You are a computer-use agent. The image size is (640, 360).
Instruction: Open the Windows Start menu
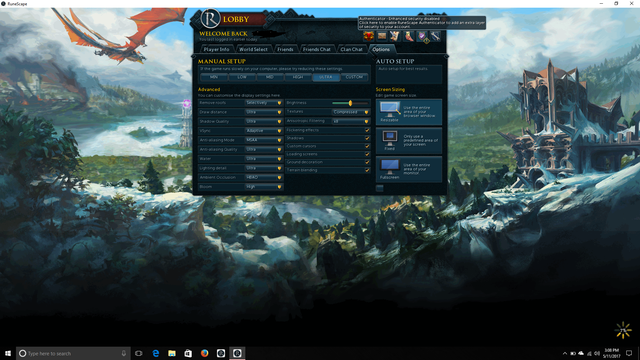tap(8, 353)
